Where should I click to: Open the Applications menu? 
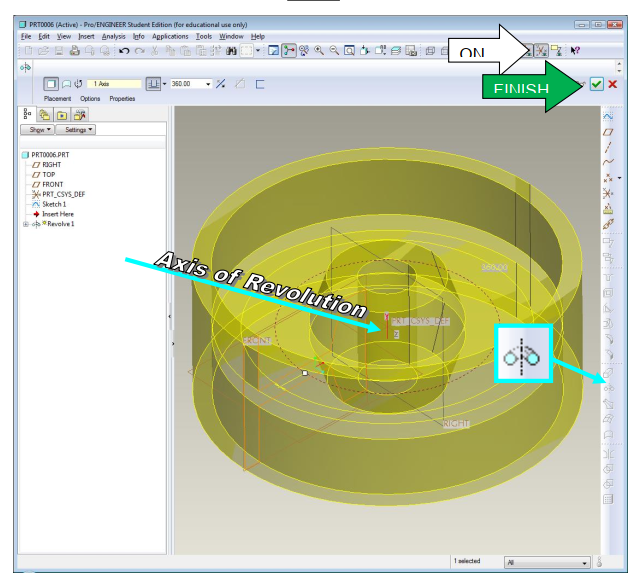coord(169,36)
